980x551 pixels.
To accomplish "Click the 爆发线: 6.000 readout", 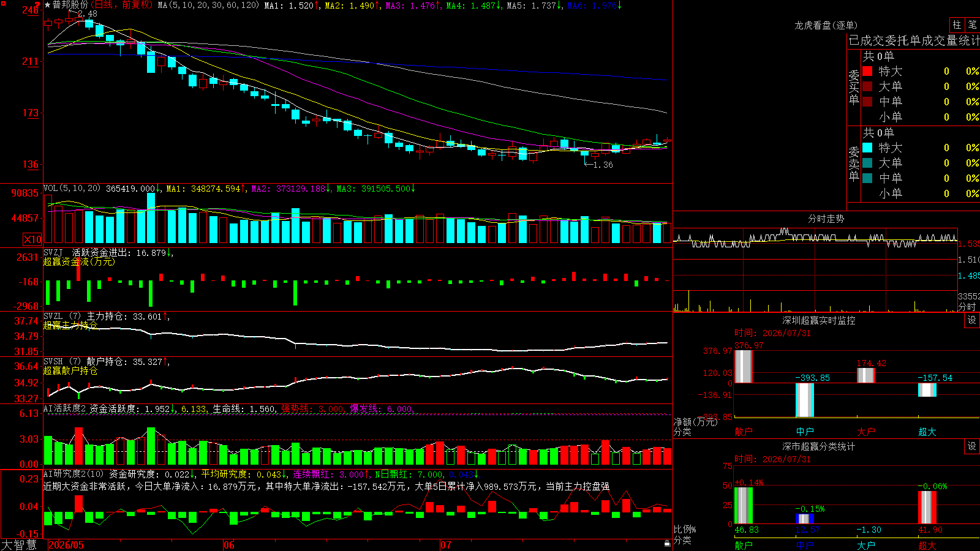I will 382,408.
